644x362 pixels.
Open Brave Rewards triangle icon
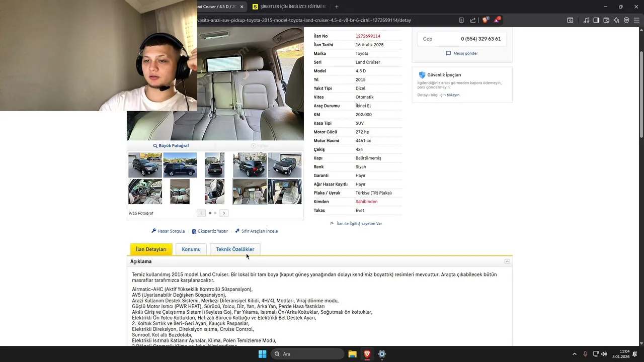click(497, 20)
